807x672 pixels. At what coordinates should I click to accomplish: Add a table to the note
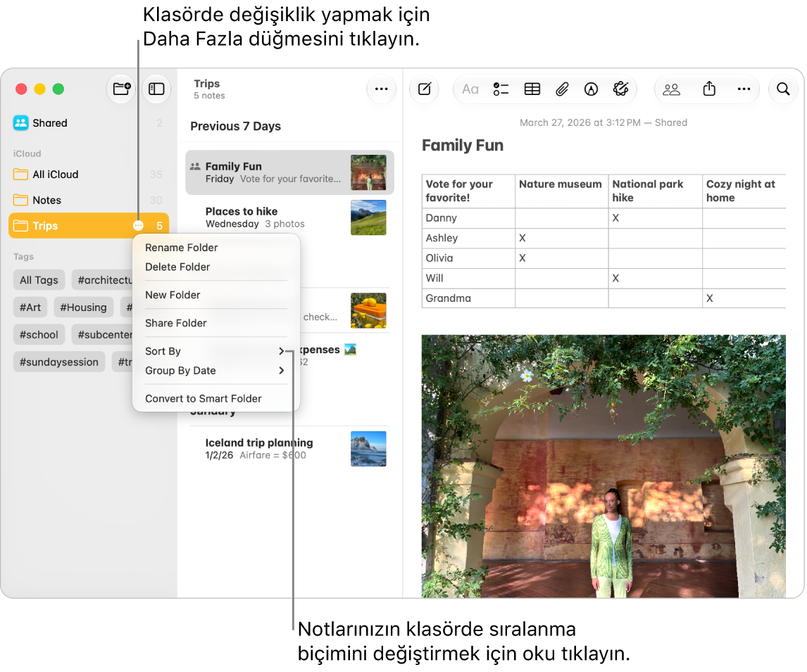(532, 89)
